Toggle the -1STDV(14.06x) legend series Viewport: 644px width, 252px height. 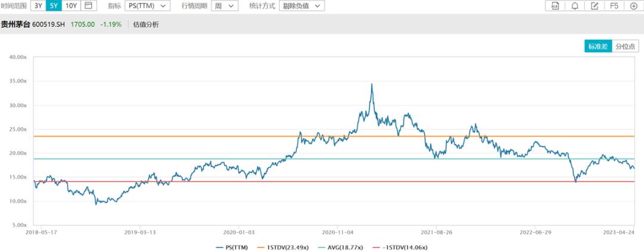[x=401, y=247]
